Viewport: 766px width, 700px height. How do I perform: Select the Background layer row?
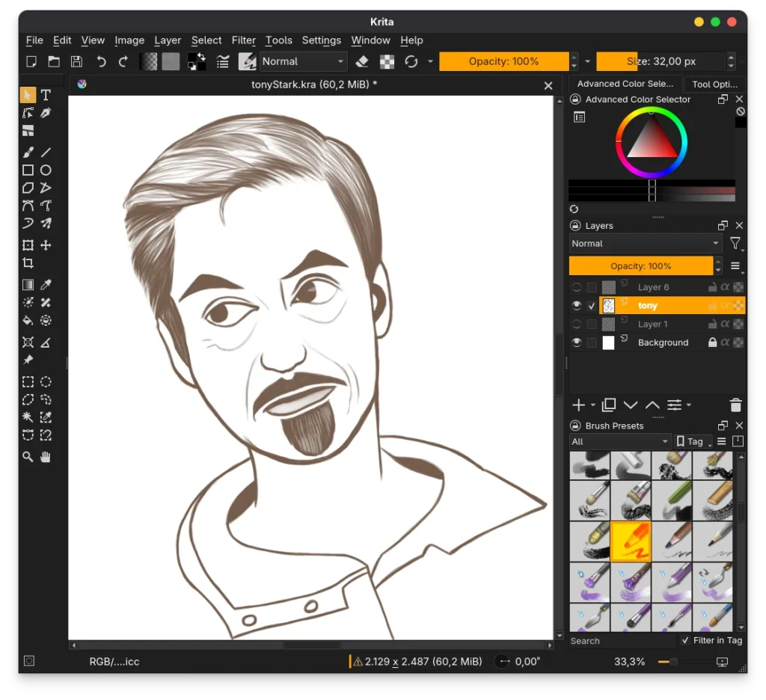click(x=657, y=343)
